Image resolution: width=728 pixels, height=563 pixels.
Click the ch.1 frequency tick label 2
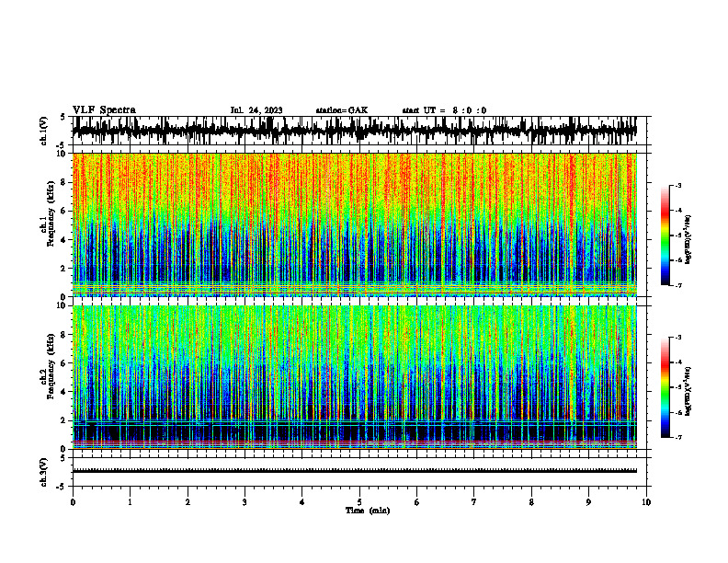[64, 269]
